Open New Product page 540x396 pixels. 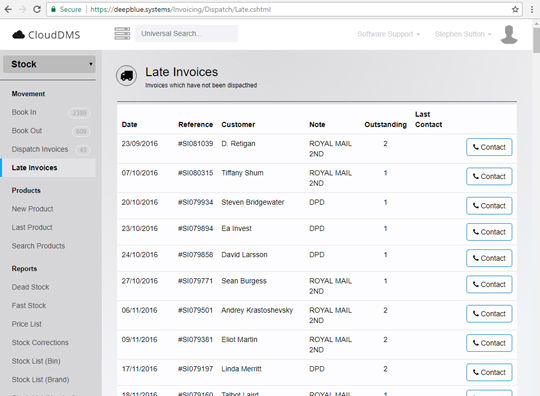[x=32, y=209]
